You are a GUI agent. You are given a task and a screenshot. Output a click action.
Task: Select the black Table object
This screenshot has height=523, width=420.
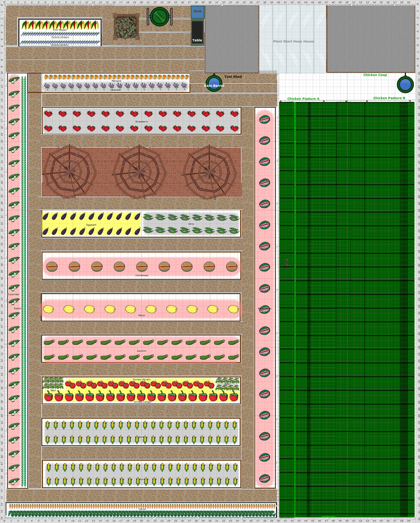(x=197, y=33)
